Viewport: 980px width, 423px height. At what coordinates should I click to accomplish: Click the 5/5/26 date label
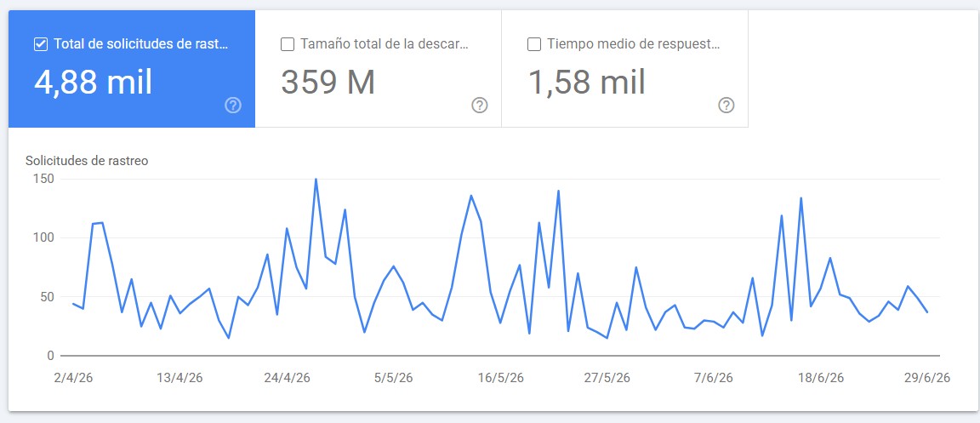[x=393, y=378]
